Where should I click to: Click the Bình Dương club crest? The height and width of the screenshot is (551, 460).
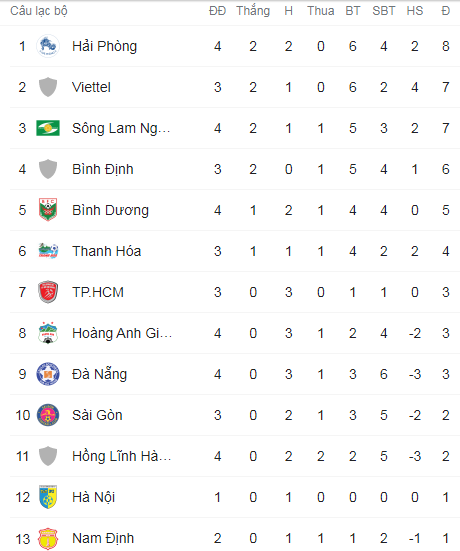[48, 210]
